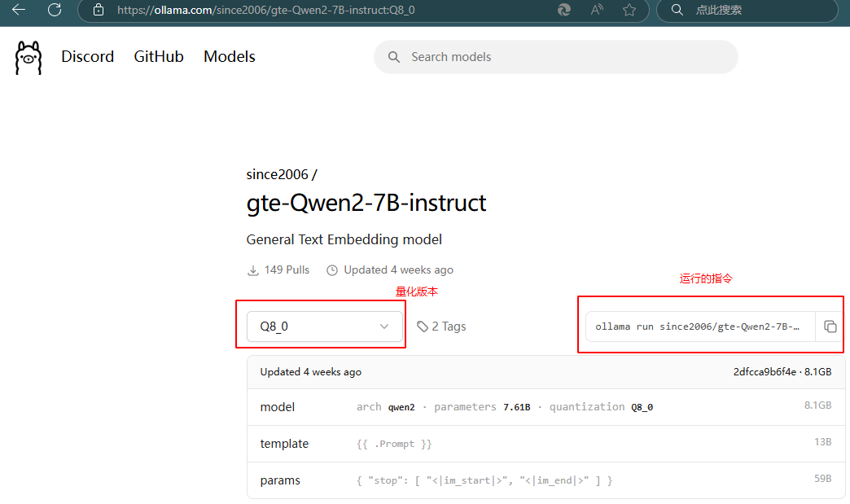850x504 pixels.
Task: Click the dropdown chevron arrow in Q8_0 box
Action: tap(383, 327)
